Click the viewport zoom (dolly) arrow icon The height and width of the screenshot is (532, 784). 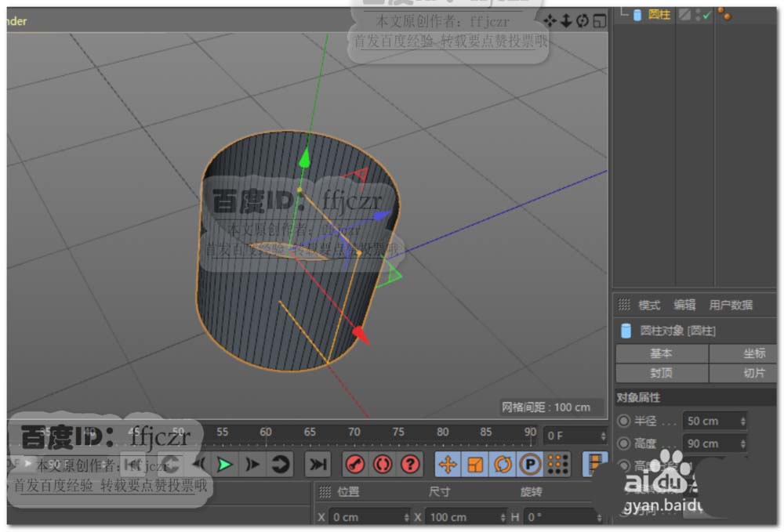[x=566, y=20]
